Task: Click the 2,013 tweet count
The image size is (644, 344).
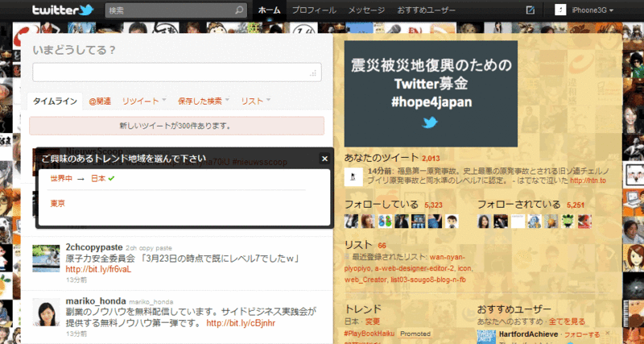Action: pos(431,158)
